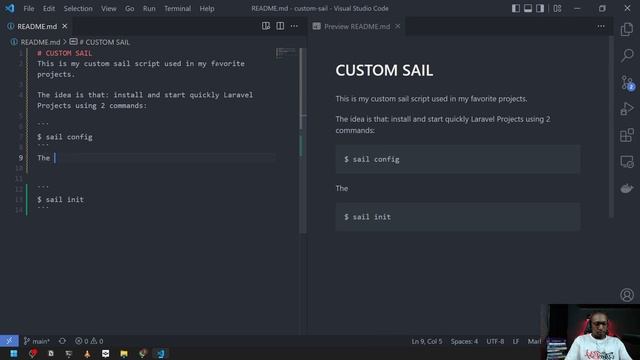640x360 pixels.
Task: Toggle the bottom panel layout button
Action: (x=528, y=9)
